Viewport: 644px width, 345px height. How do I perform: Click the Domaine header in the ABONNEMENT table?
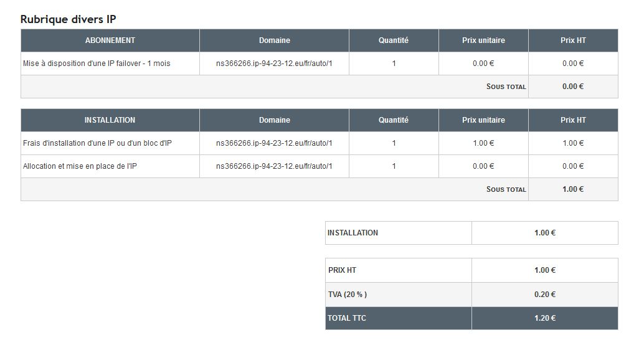274,40
